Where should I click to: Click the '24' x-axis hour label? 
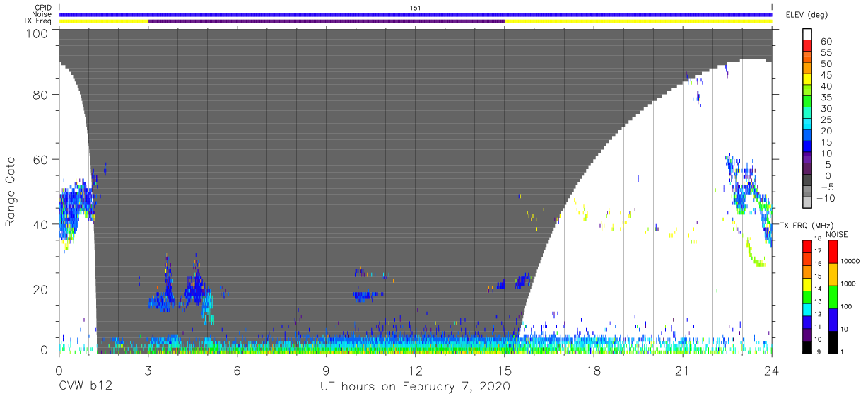click(x=772, y=370)
